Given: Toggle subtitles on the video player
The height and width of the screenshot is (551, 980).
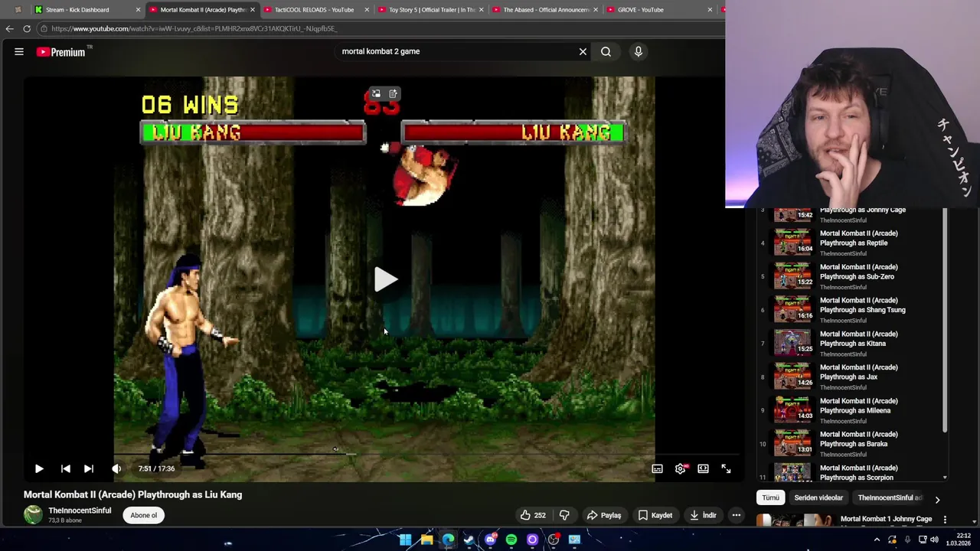Looking at the screenshot, I should pyautogui.click(x=657, y=468).
